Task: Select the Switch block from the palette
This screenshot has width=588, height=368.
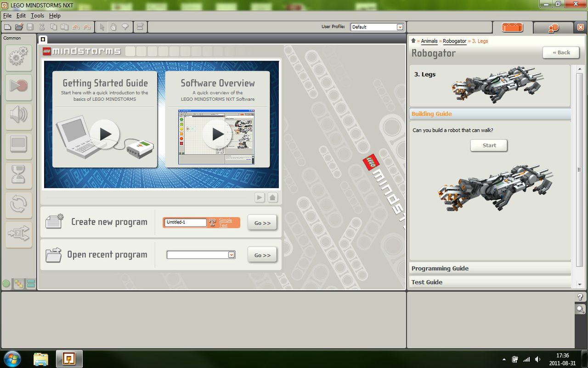Action: click(x=18, y=235)
